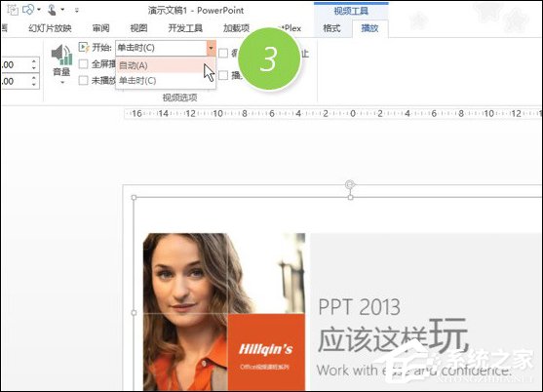Click the 开始 play trigger icon
Image resolution: width=543 pixels, height=392 pixels.
84,47
